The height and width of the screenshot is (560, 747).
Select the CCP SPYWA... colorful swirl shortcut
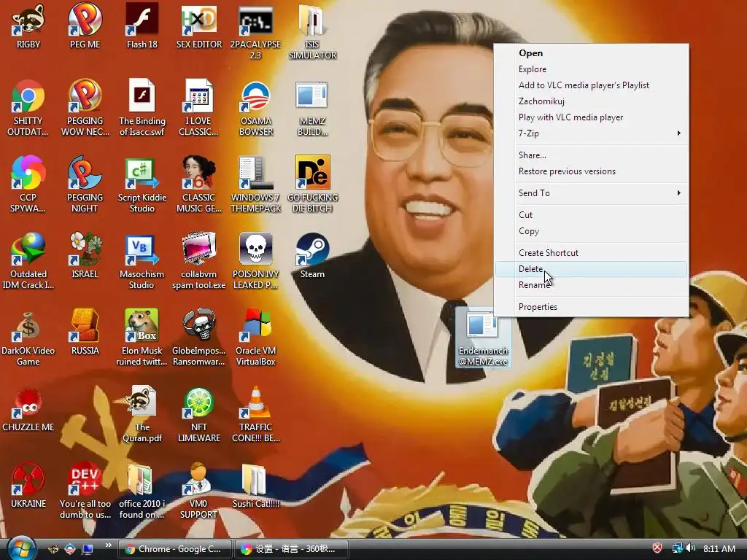(x=28, y=184)
